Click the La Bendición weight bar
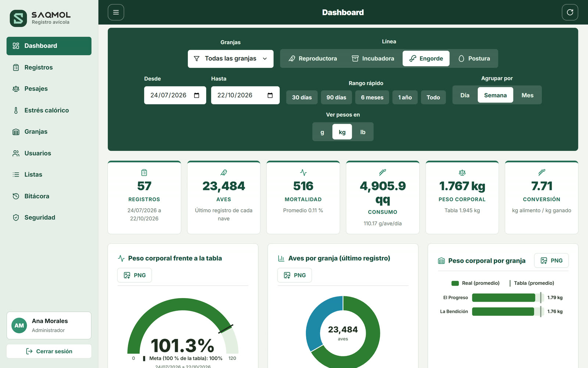The height and width of the screenshot is (368, 588). pos(503,311)
